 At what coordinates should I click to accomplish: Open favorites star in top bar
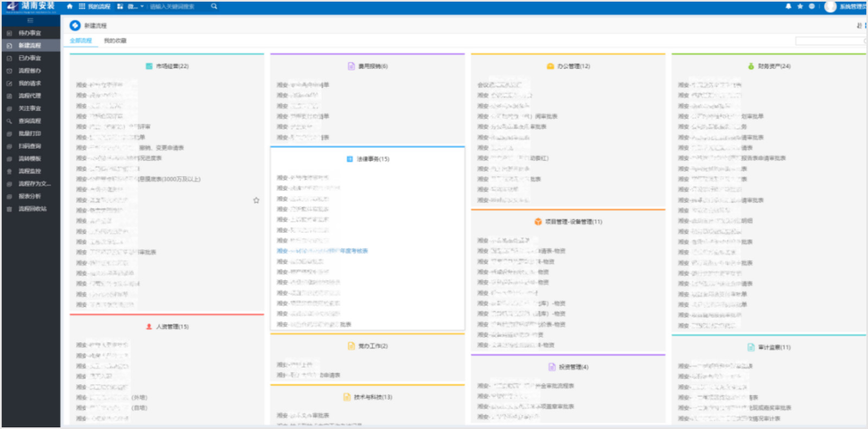(800, 7)
